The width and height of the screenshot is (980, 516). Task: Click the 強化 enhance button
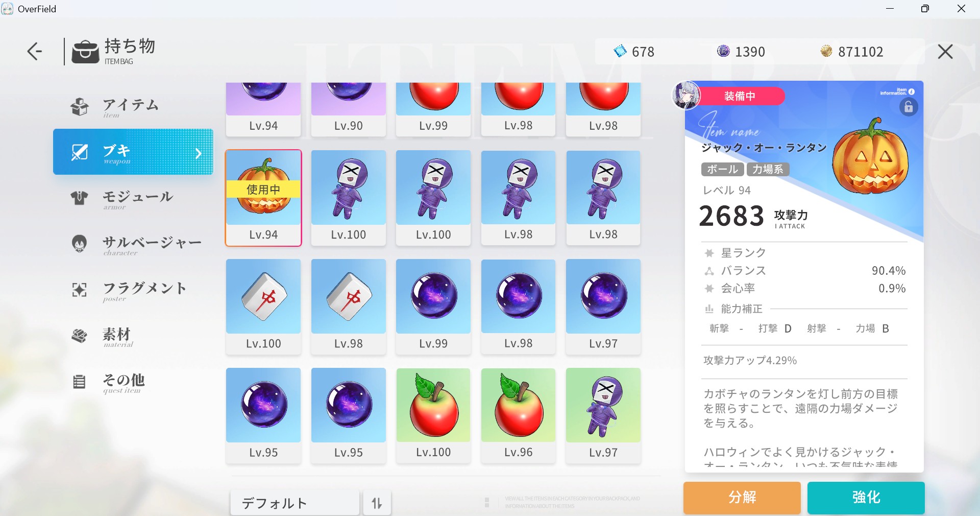point(866,498)
